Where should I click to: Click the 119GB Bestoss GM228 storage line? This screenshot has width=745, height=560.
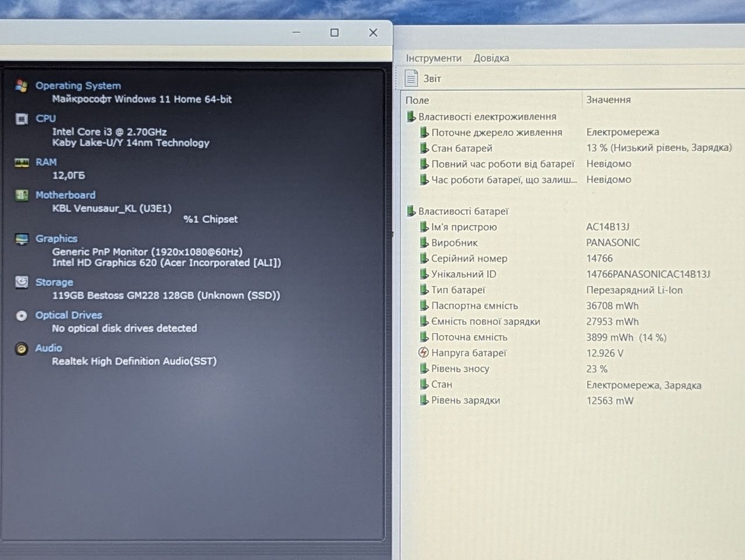point(166,295)
